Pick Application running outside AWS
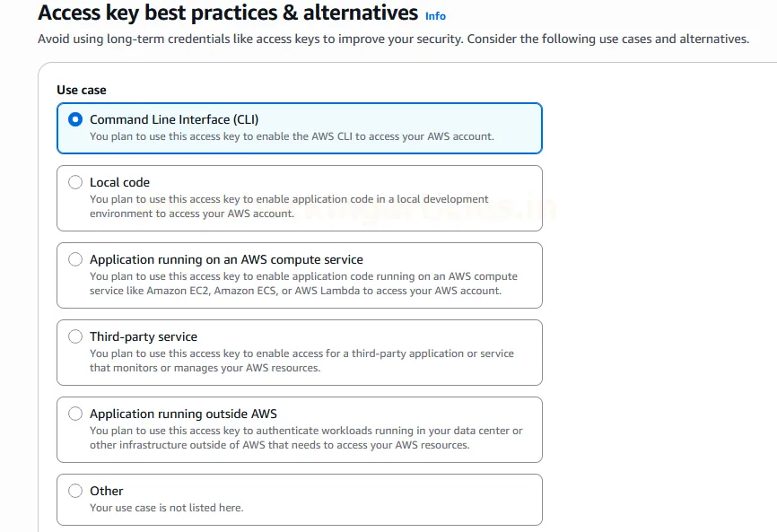The width and height of the screenshot is (777, 532). 75,414
